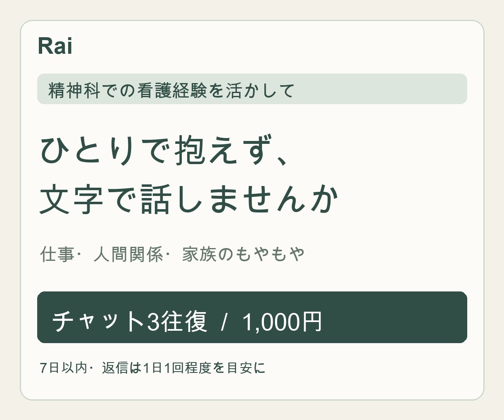Click the slash separator in price banner
504x420 pixels.
click(x=224, y=322)
